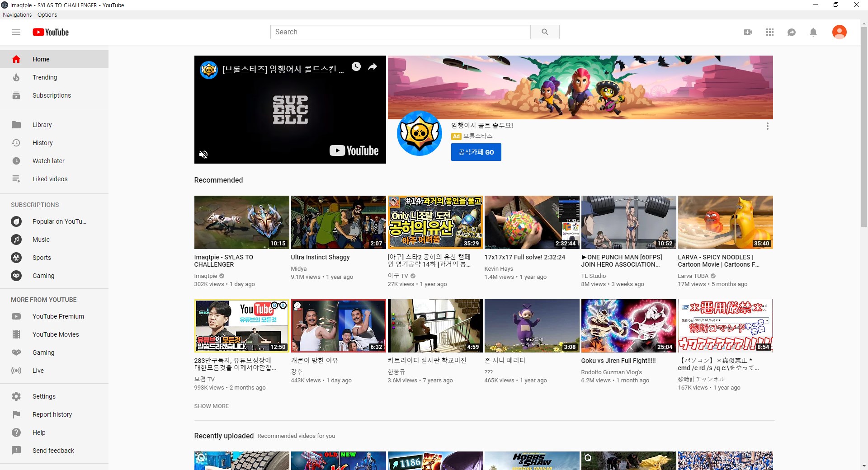Click the Popular on YouTube channel icon

[16, 221]
